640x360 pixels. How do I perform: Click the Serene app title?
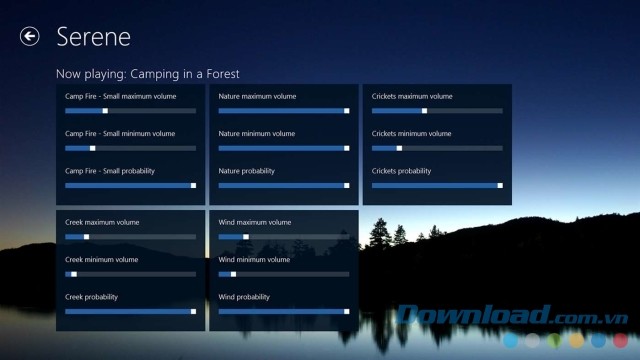click(93, 37)
